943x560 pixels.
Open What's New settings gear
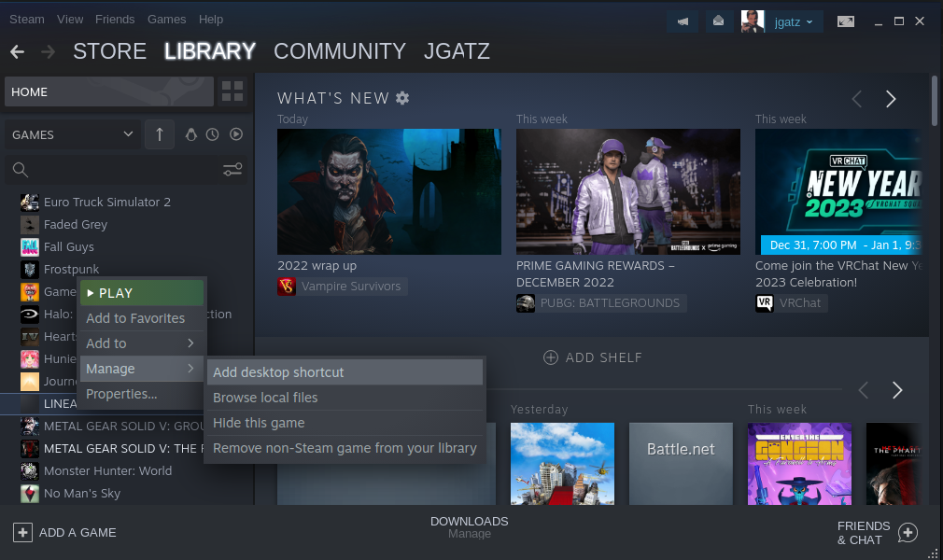[402, 98]
